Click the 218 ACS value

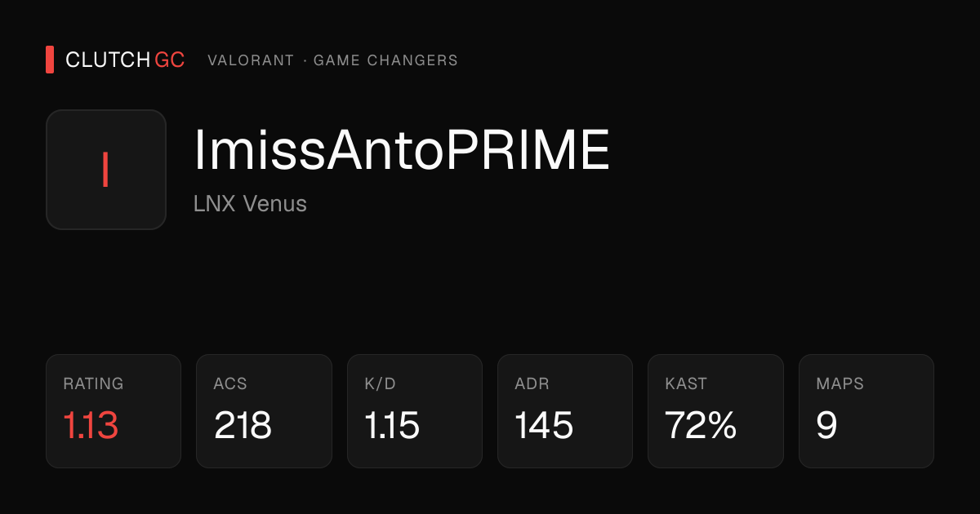[x=243, y=425]
